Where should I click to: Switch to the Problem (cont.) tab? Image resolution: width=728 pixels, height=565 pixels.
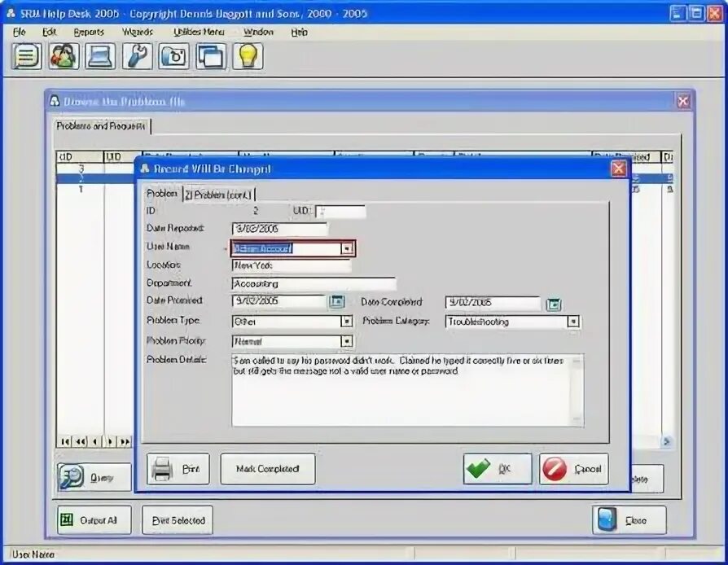coord(218,195)
